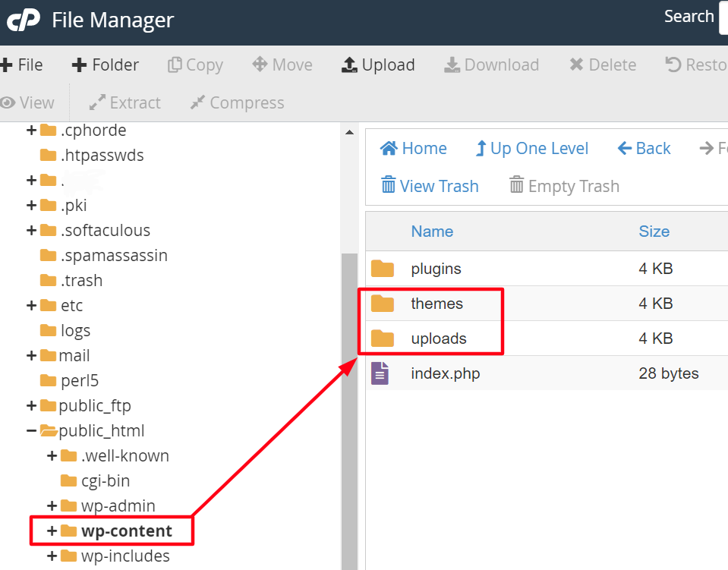The height and width of the screenshot is (570, 728).
Task: Click the Move toolbar button
Action: (282, 65)
